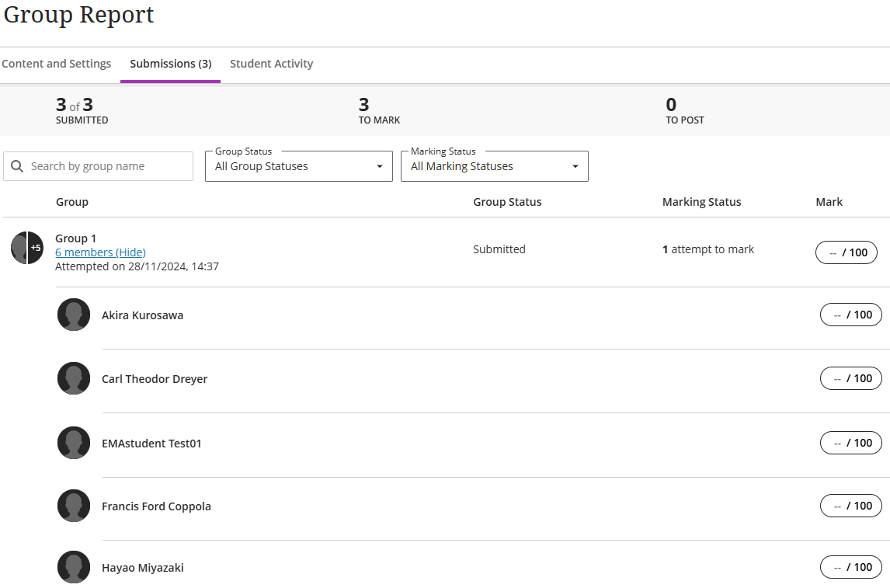This screenshot has height=588, width=890.
Task: Click Group 1 stacked avatar icon
Action: click(x=26, y=248)
